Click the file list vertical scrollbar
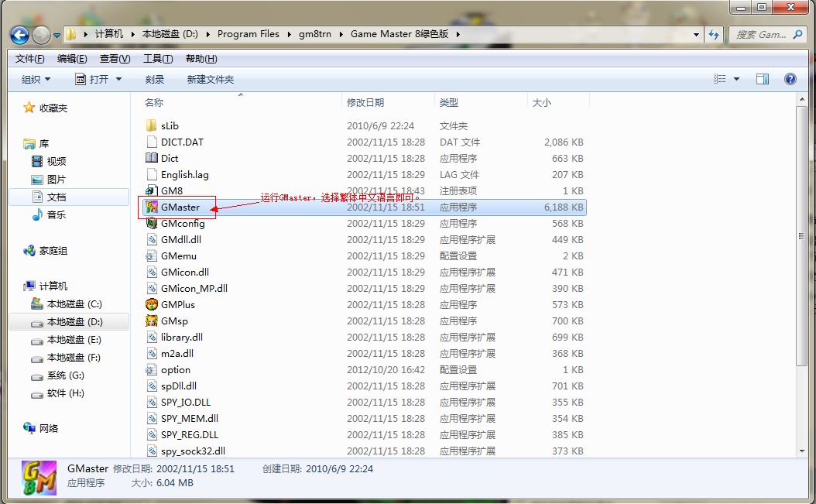Viewport: 816px width, 504px height. (801, 235)
